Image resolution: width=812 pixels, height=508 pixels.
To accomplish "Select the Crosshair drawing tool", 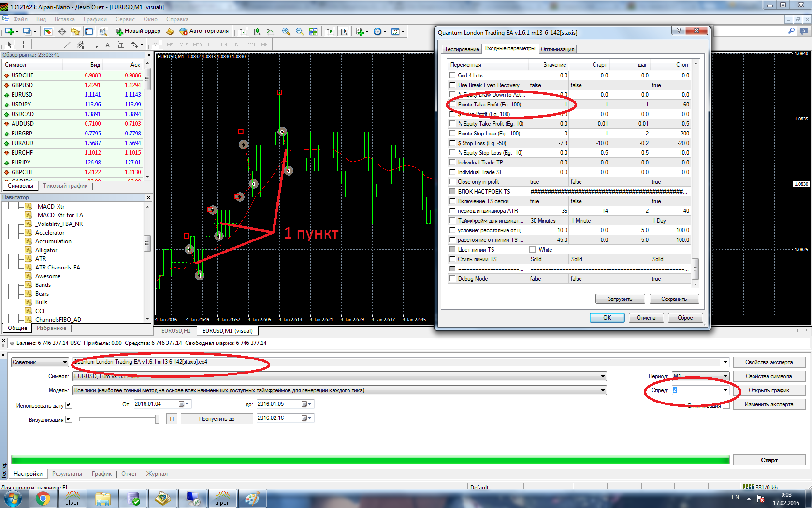I will click(x=23, y=45).
